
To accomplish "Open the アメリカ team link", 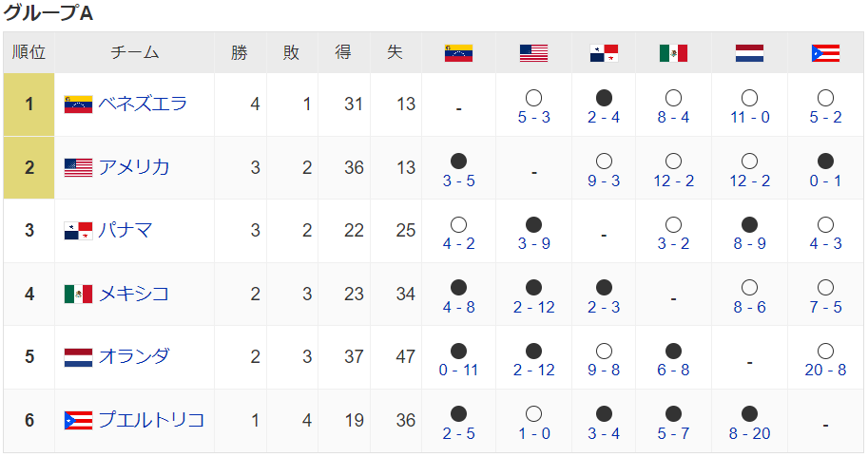I will coord(134,167).
